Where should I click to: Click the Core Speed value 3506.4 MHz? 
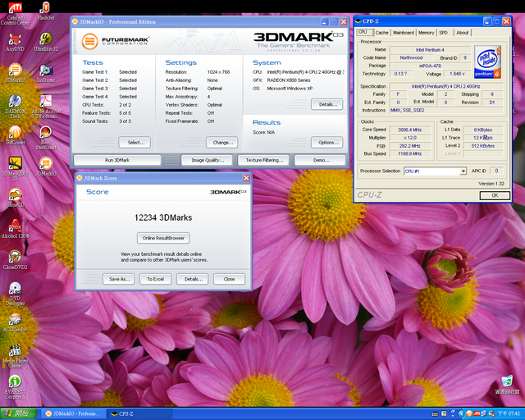pos(410,130)
